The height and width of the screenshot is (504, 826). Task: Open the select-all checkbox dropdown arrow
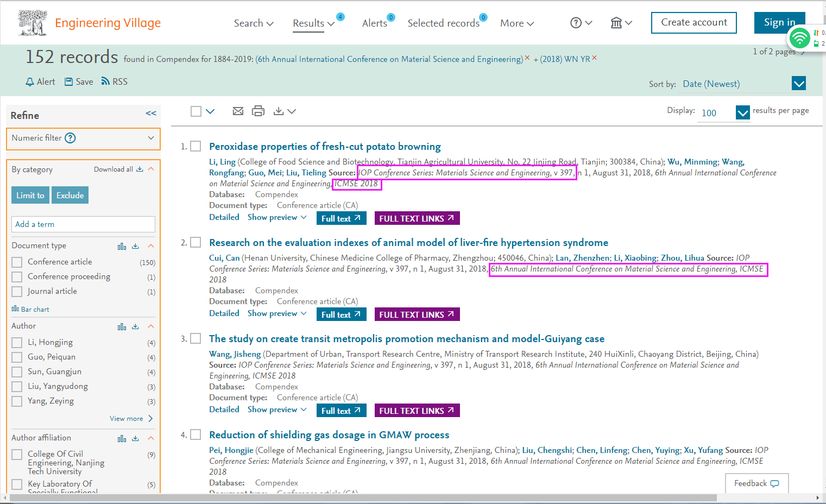(210, 111)
